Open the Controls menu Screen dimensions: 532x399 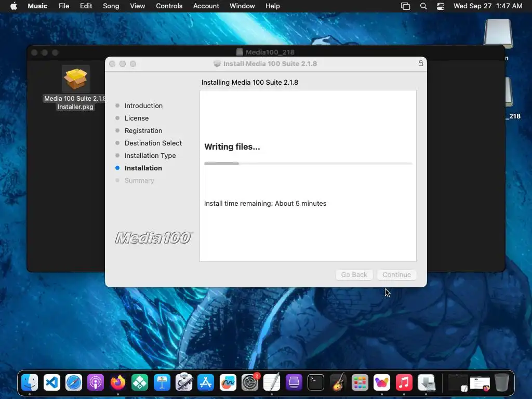[x=169, y=6]
